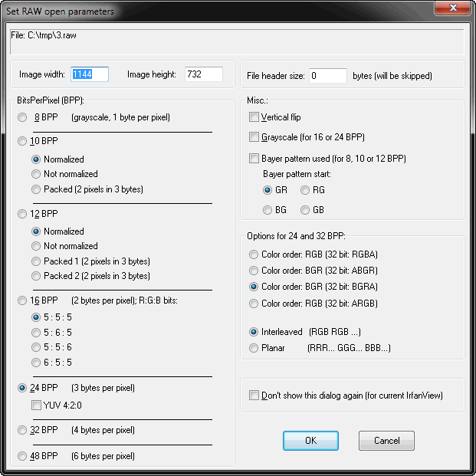Enable Bayer pattern used option
The image size is (476, 476).
(x=254, y=159)
